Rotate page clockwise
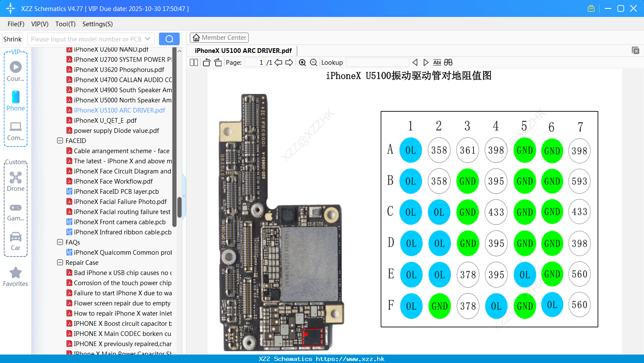 point(218,62)
